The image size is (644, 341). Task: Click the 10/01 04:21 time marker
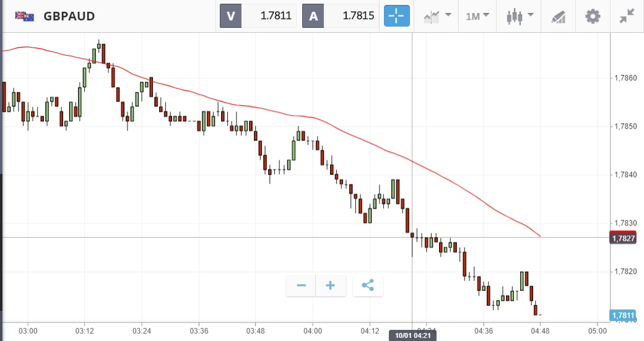412,335
